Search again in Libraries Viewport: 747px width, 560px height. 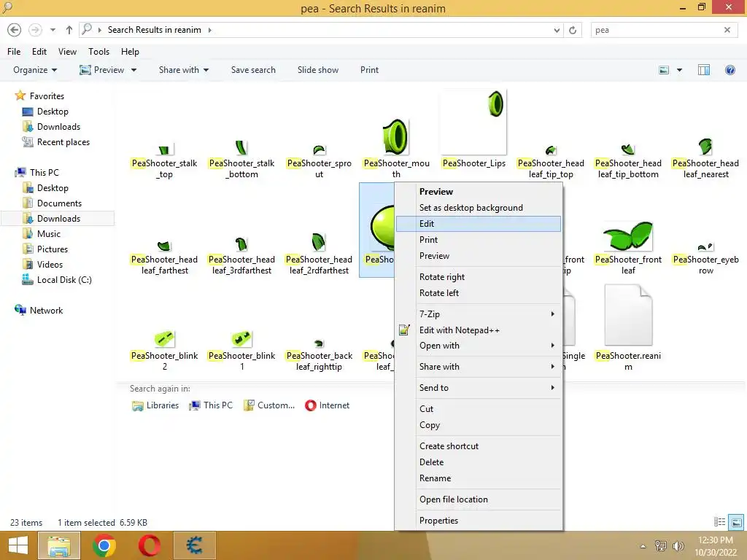click(155, 405)
